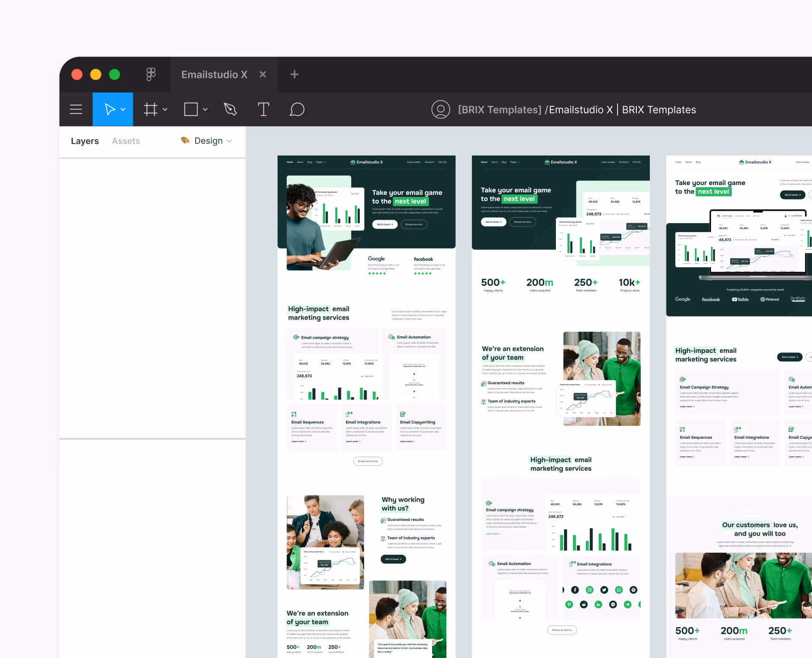This screenshot has width=812, height=658.
Task: Select the Rectangle shape tool
Action: (191, 109)
